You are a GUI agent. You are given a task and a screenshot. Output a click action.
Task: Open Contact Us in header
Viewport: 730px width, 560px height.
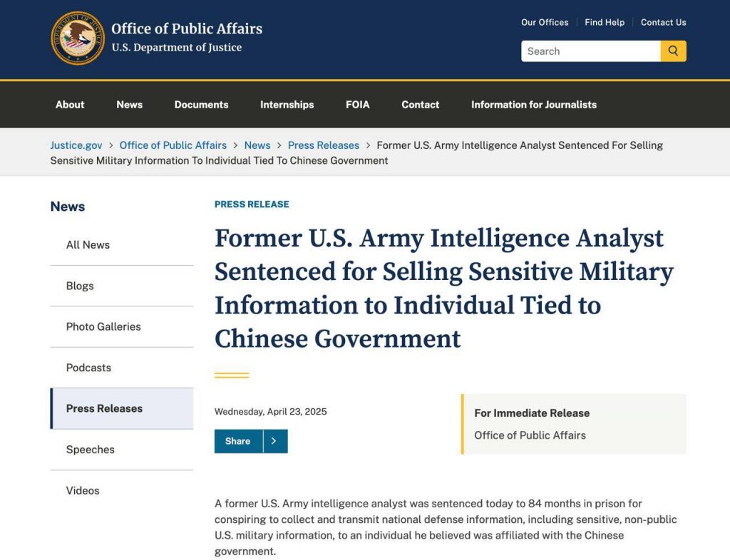663,22
